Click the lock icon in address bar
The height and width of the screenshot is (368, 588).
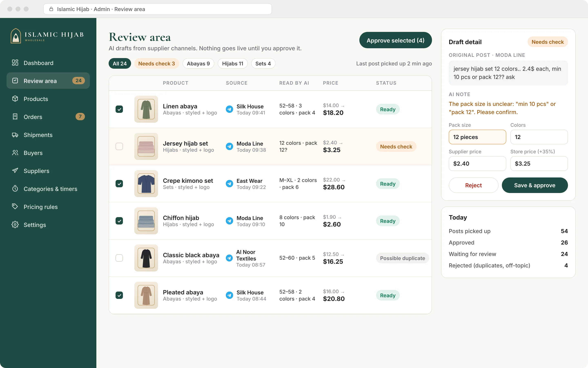pyautogui.click(x=51, y=9)
